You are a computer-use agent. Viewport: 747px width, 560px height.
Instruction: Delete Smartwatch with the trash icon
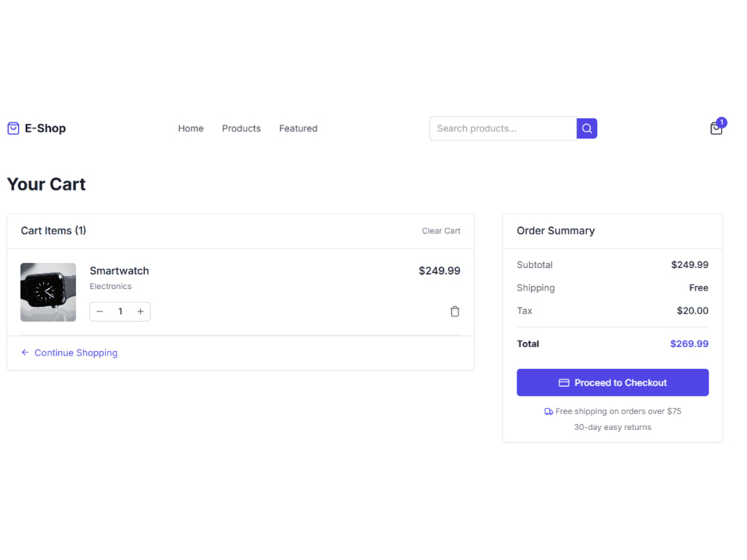pos(455,311)
